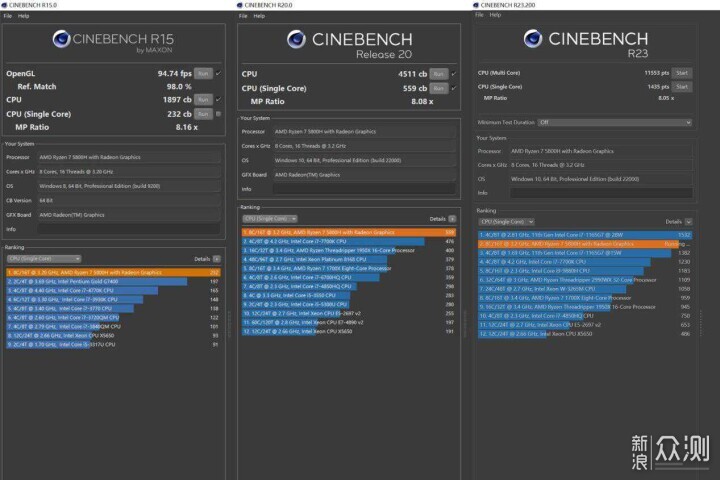
Task: Select Xeon CPU E7-4890 v2 row in R20
Action: [349, 322]
